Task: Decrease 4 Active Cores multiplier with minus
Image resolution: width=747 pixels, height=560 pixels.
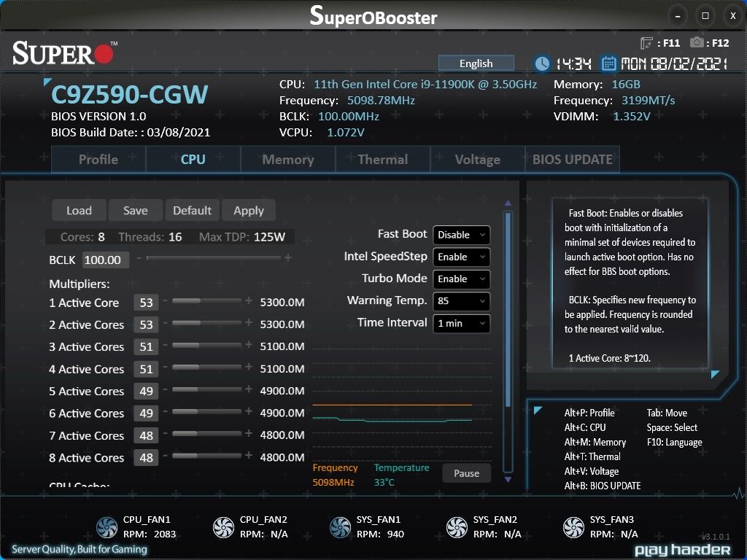Action: (166, 367)
